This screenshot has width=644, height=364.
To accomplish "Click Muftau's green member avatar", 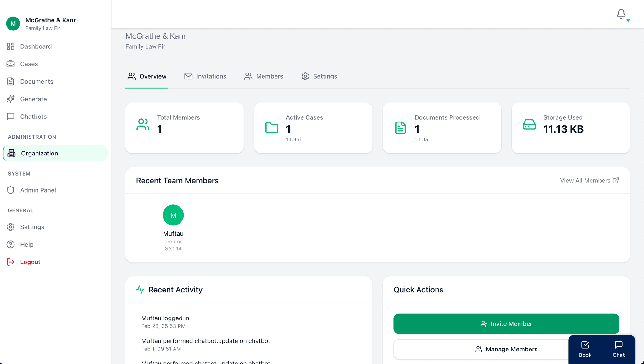I will coord(173,215).
